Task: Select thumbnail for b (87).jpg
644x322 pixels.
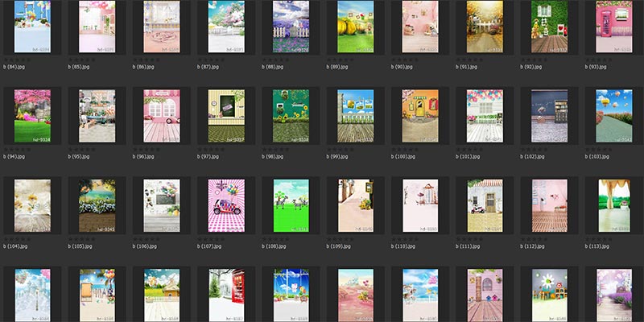Action: click(226, 27)
